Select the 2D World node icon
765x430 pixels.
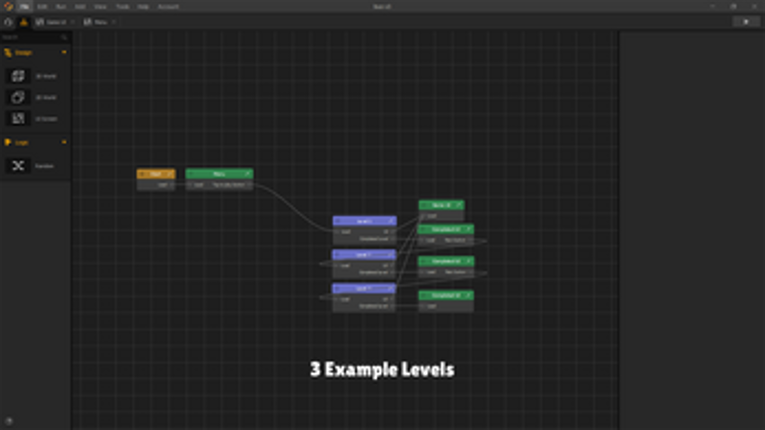tap(18, 97)
